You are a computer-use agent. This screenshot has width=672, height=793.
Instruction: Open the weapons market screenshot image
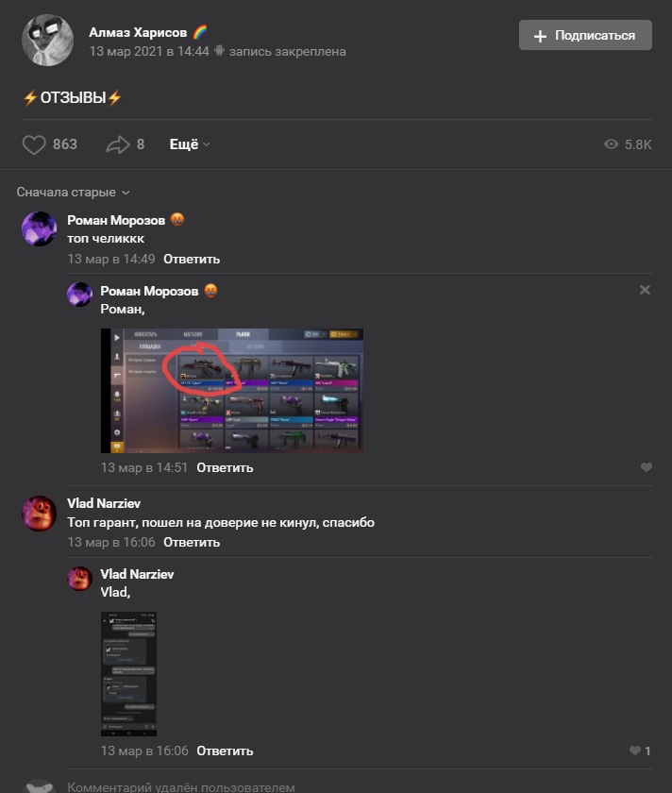point(232,391)
